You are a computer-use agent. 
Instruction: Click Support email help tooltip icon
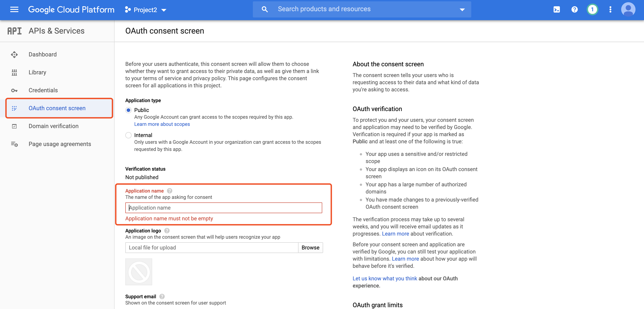162,296
